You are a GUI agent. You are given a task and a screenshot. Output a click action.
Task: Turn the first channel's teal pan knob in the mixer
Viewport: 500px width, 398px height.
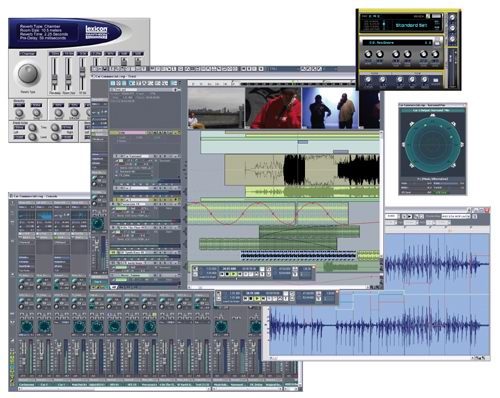click(x=27, y=327)
